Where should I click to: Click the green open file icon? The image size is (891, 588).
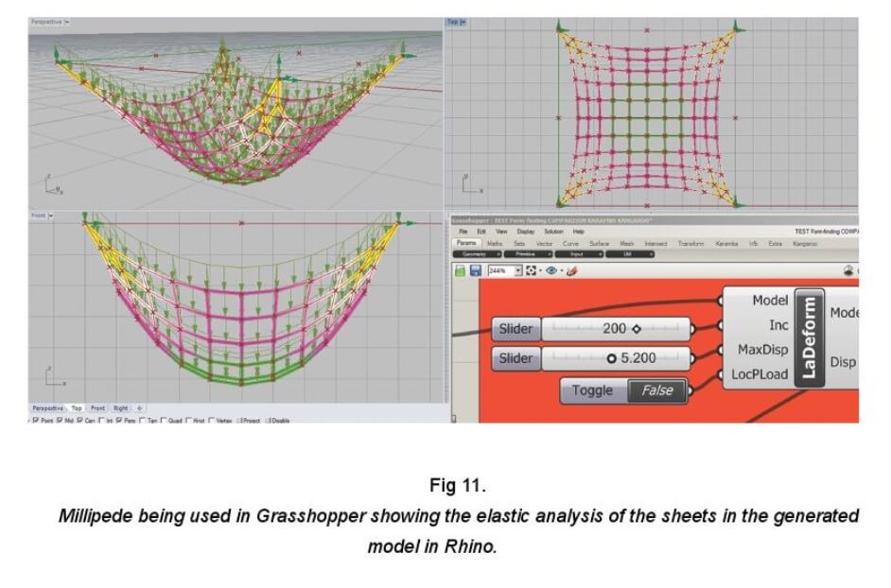(x=460, y=270)
